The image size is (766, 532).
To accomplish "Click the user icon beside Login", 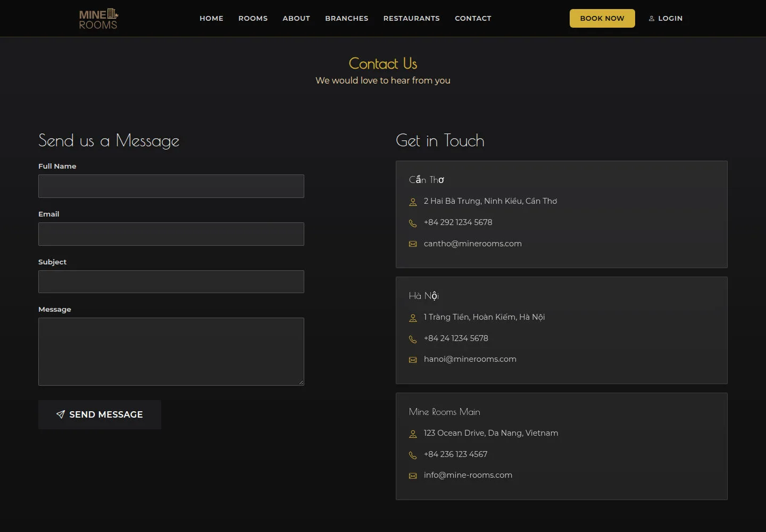I will pyautogui.click(x=652, y=19).
